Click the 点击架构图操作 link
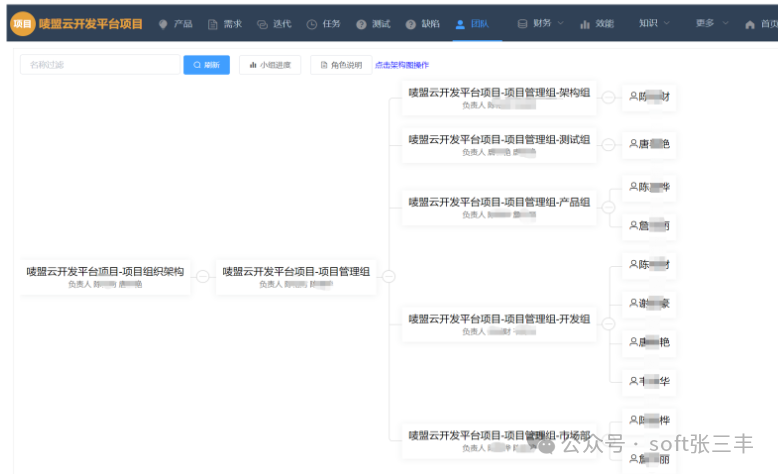 (402, 65)
